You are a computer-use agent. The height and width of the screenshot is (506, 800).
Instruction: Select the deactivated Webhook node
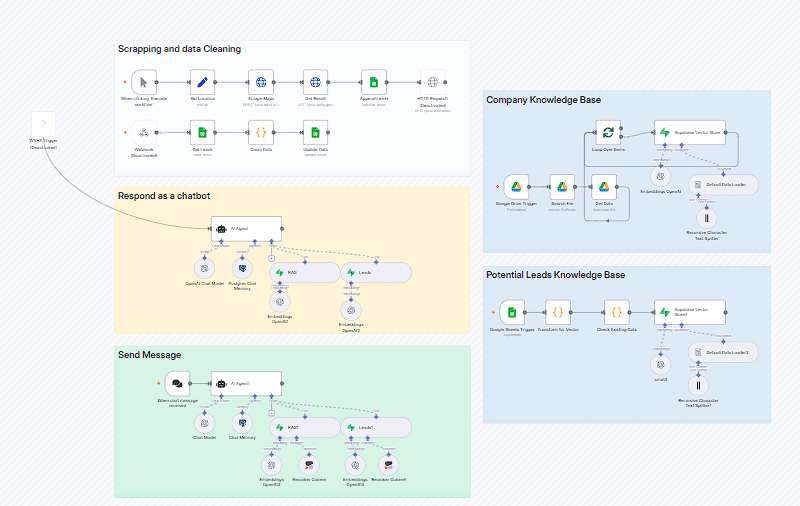pos(144,132)
